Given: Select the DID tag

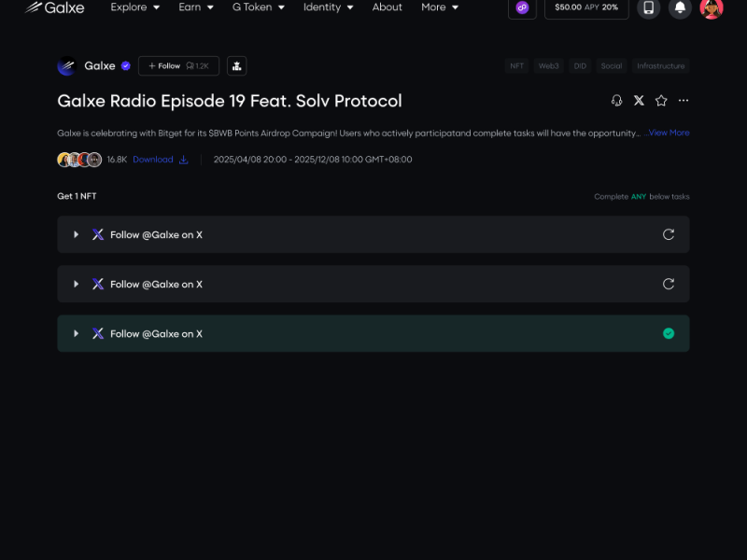Looking at the screenshot, I should [x=580, y=65].
